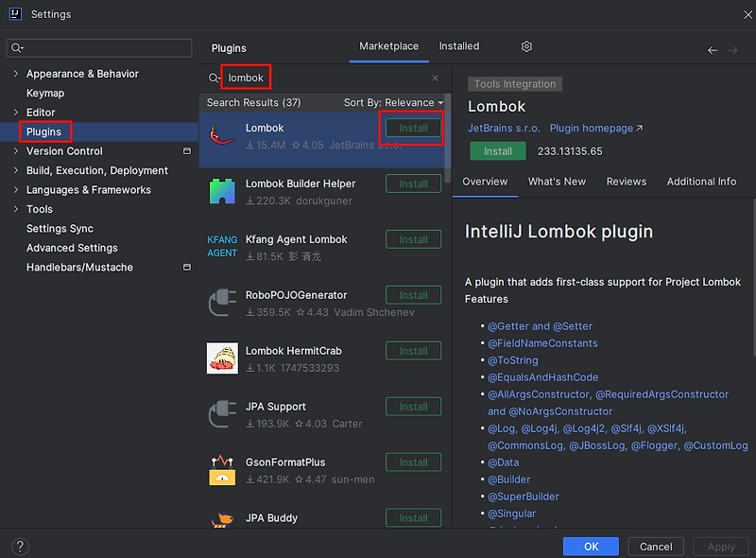Install the Lombok plugin from the details pane
The height and width of the screenshot is (558, 756).
(x=497, y=150)
